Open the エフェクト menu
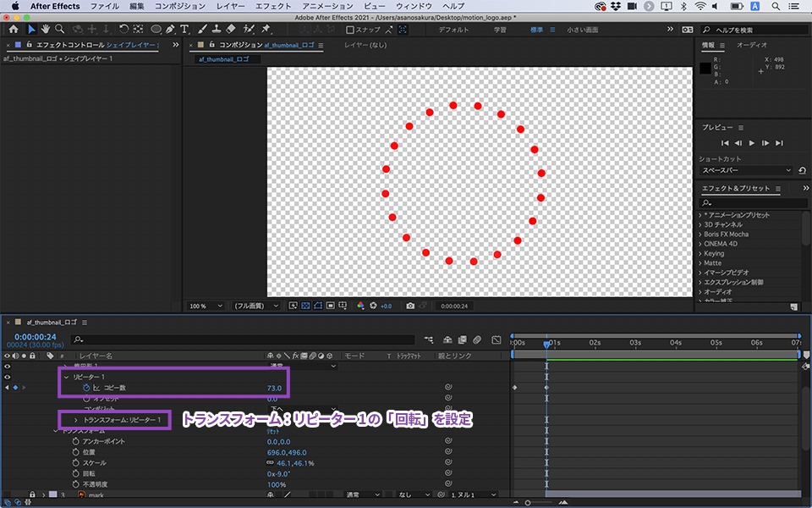The width and height of the screenshot is (812, 508). [x=273, y=6]
